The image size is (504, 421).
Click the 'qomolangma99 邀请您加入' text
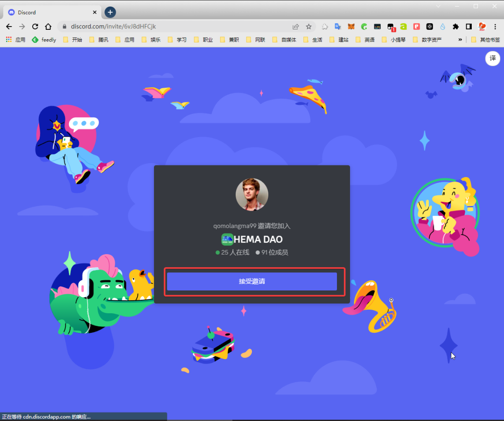coord(252,226)
